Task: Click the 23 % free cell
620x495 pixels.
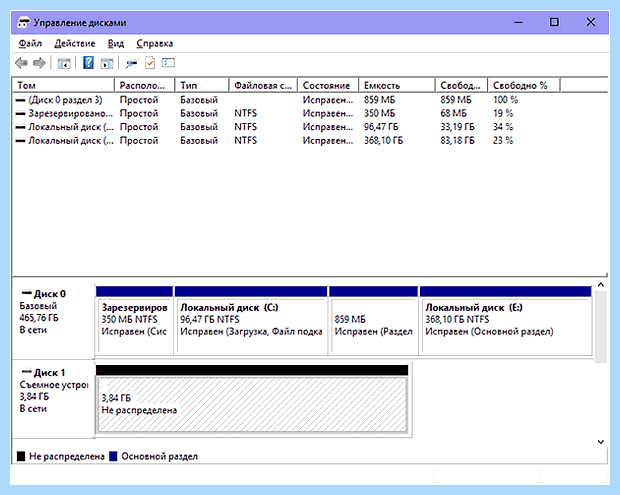Action: pos(503,140)
